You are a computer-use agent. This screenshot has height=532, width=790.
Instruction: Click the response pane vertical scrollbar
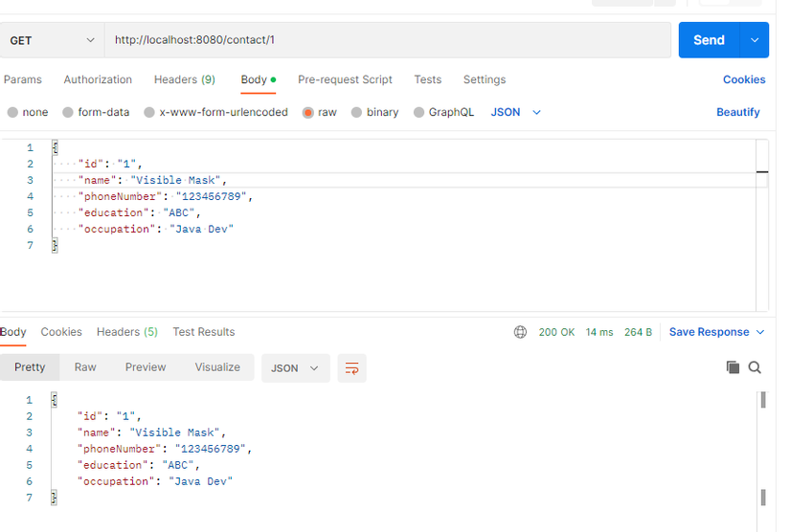click(x=763, y=448)
